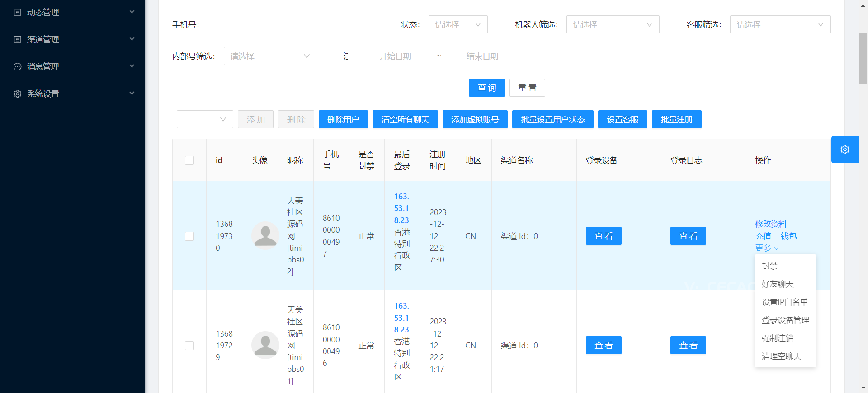868x393 pixels.
Task: Click the 消息管理 chat bubble icon
Action: click(18, 67)
